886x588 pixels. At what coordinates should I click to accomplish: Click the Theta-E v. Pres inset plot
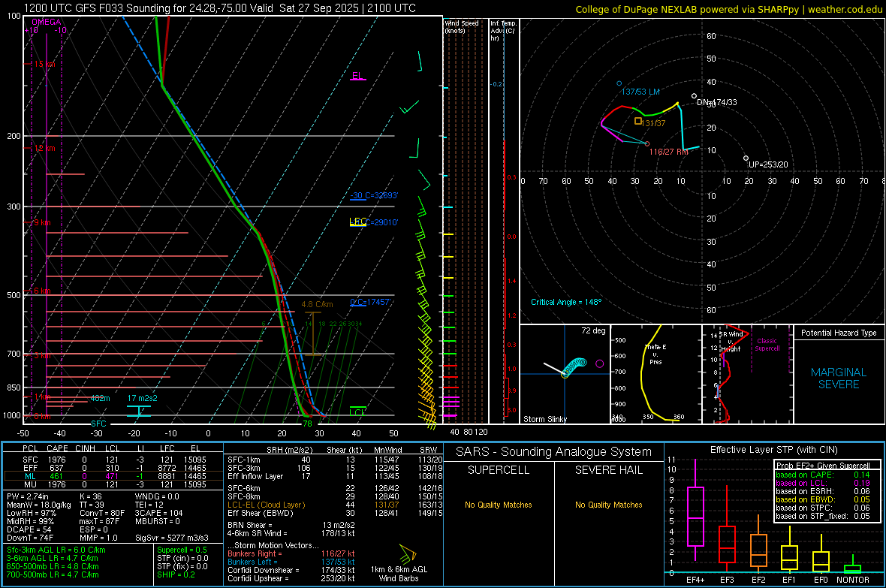pyautogui.click(x=655, y=374)
